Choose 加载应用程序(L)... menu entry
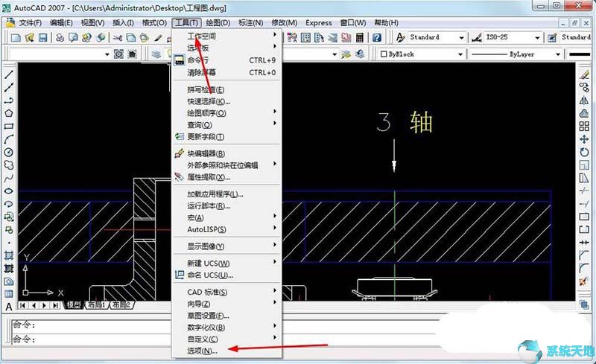Screen dimensions: 596x364 click(x=227, y=194)
